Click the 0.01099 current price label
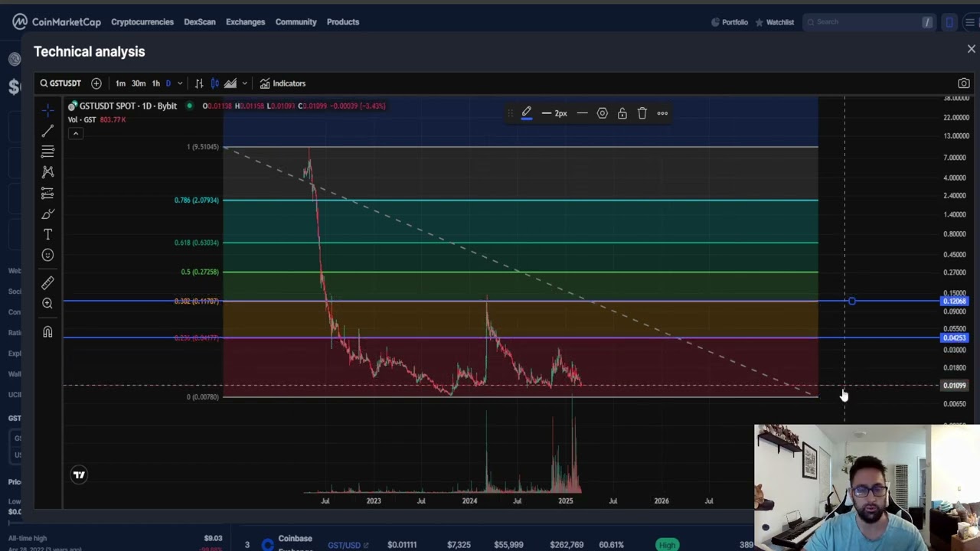Viewport: 980px width, 551px height. 955,386
